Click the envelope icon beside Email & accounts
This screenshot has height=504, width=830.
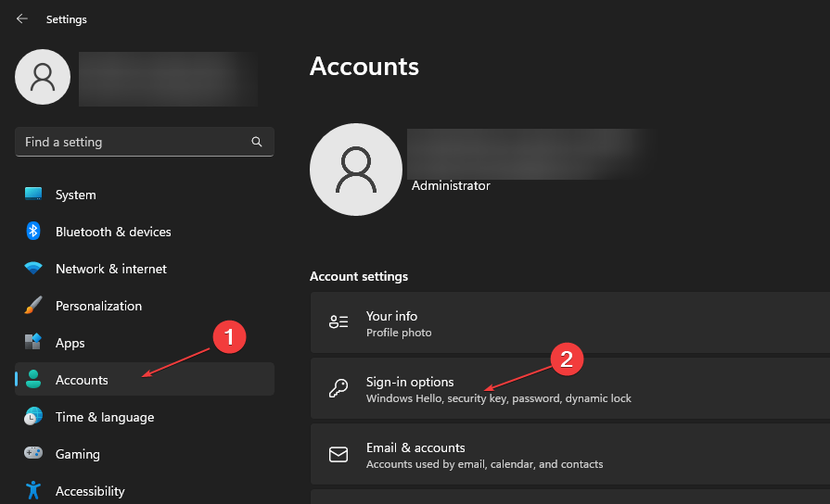click(x=338, y=455)
